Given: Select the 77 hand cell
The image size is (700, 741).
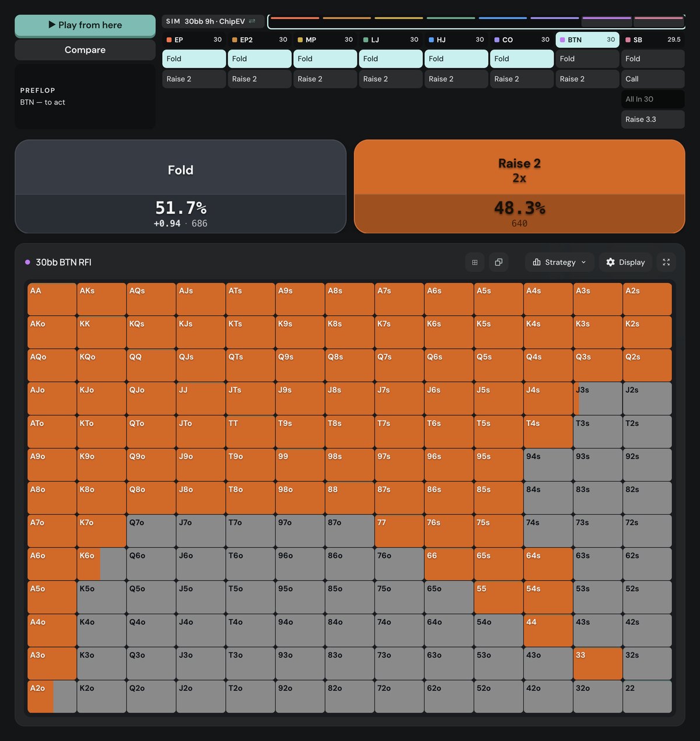Looking at the screenshot, I should (x=400, y=531).
